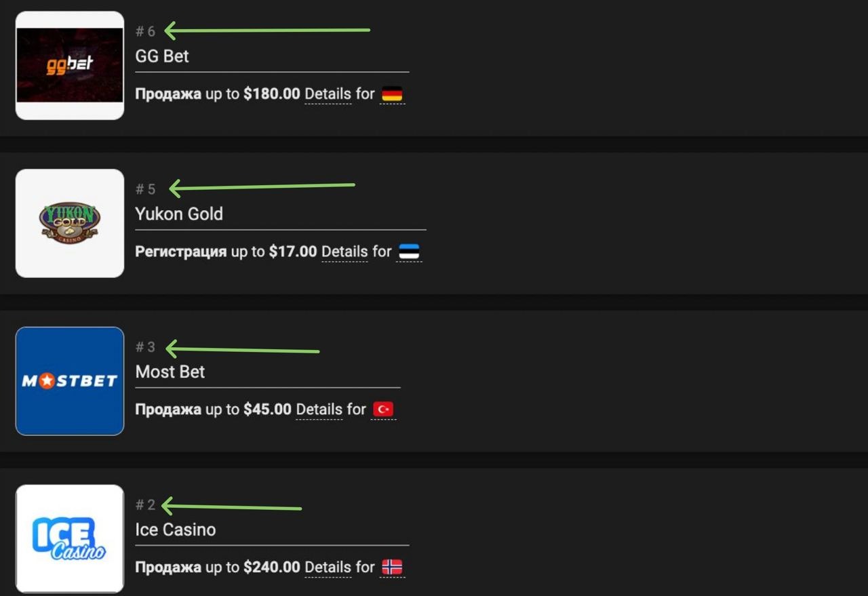Click the Norwegian flag icon
Screen dimensions: 868x596
tap(392, 568)
